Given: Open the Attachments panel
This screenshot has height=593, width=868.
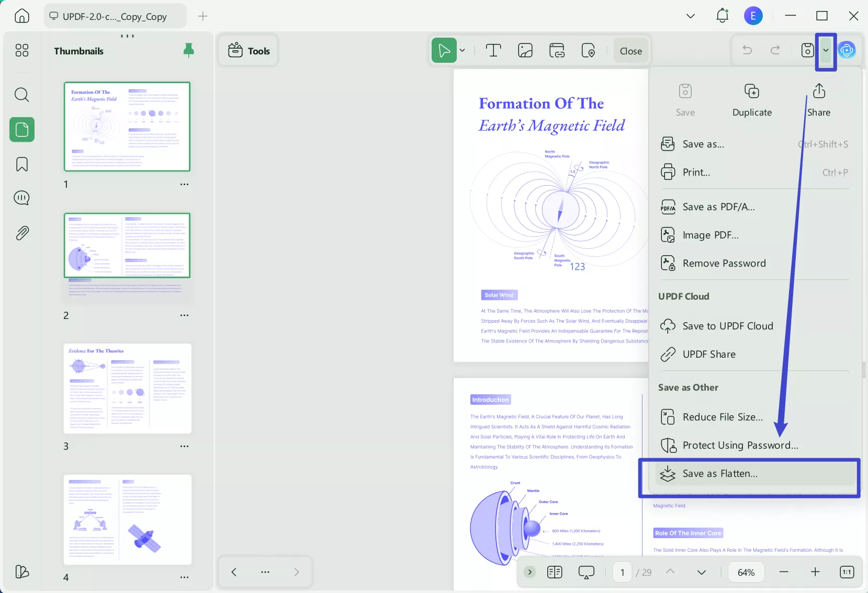Looking at the screenshot, I should pos(21,233).
